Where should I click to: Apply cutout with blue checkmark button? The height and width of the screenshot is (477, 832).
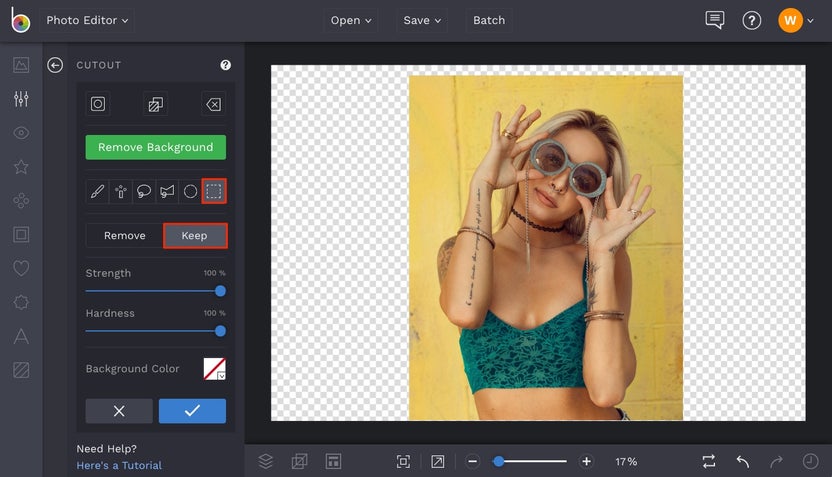[192, 411]
